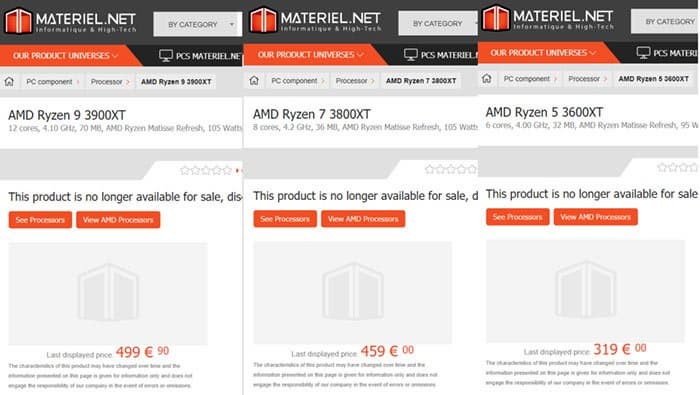The height and width of the screenshot is (395, 700).
Task: Go home via left panel house icon
Action: coord(9,82)
